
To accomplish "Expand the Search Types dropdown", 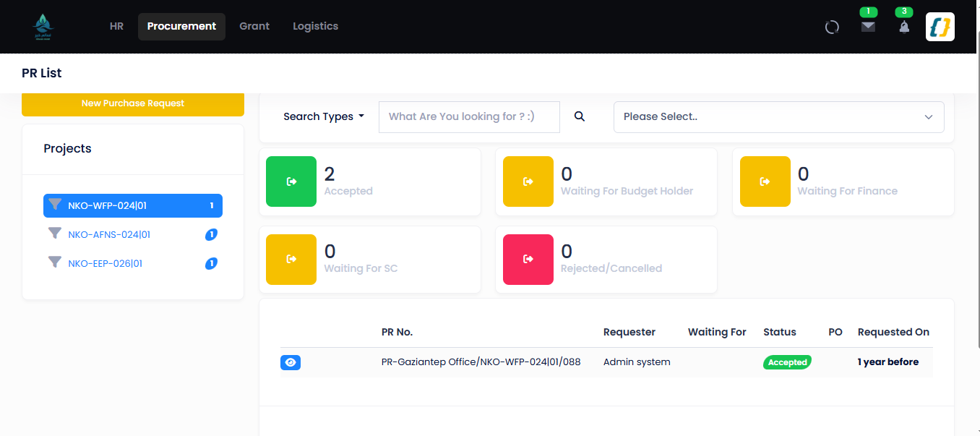I will 324,116.
